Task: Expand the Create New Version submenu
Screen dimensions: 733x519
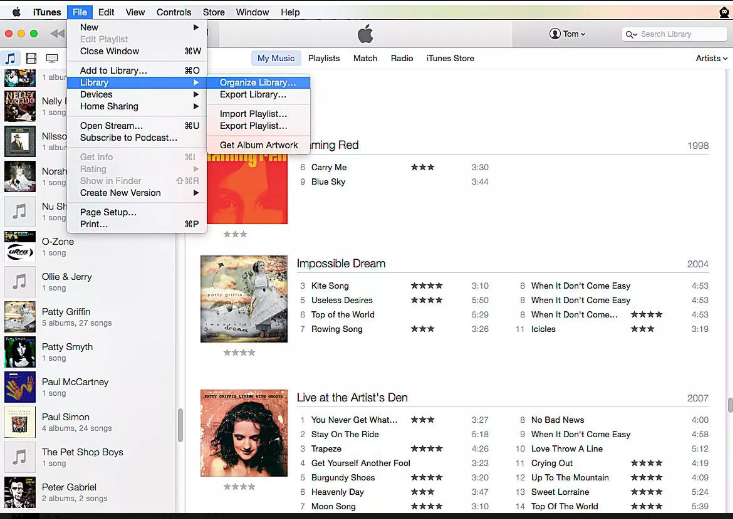Action: (x=139, y=193)
